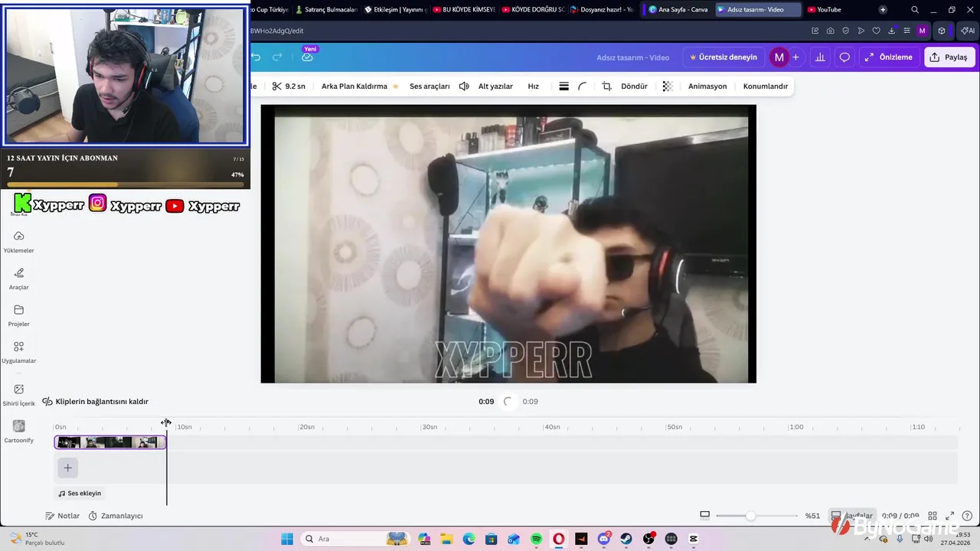This screenshot has width=980, height=551.
Task: Open Steam from the taskbar
Action: 626,539
